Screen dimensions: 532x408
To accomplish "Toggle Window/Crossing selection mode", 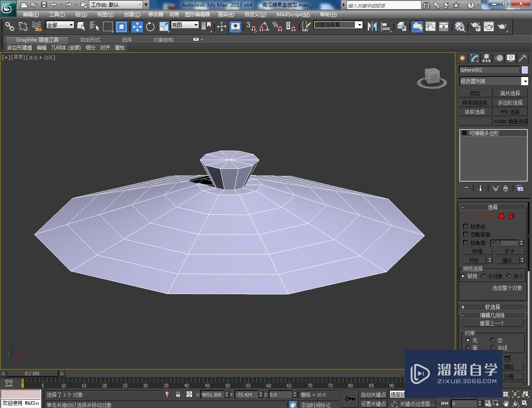I will click(121, 27).
